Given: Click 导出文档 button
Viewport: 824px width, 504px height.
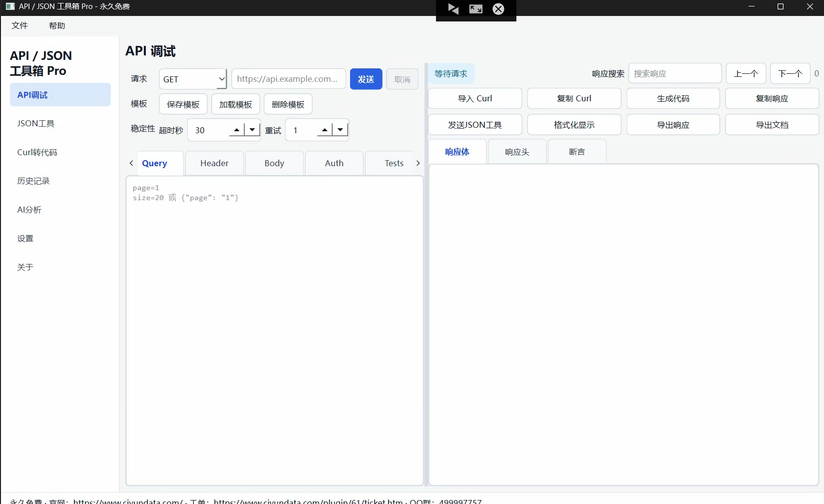Looking at the screenshot, I should [x=772, y=125].
